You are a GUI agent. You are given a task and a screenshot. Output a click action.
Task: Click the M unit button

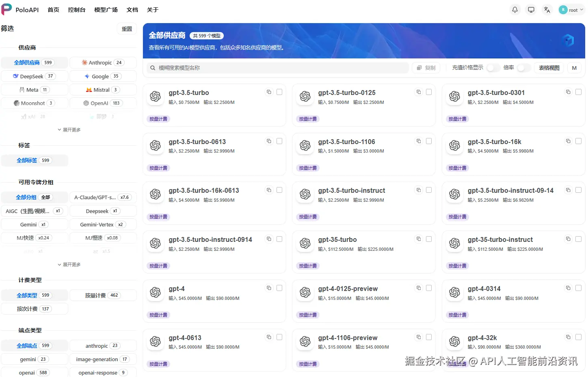574,68
